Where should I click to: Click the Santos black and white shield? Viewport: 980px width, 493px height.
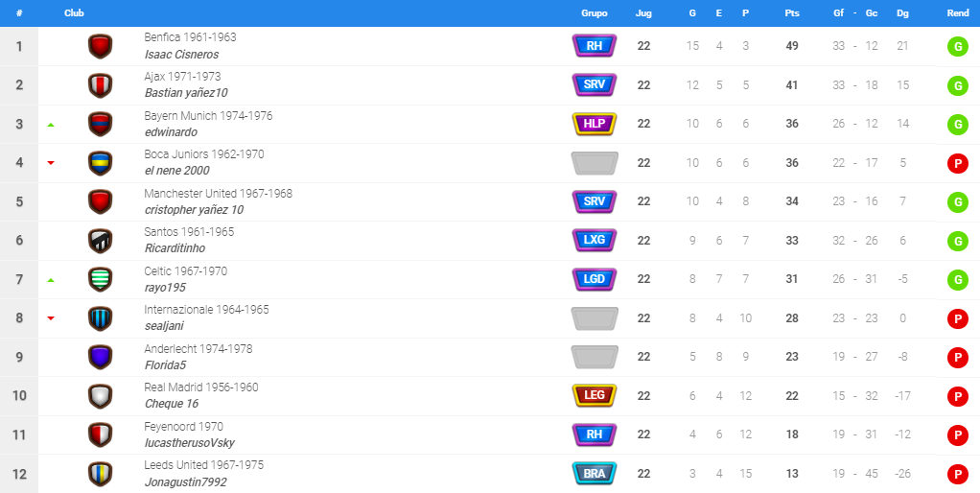click(x=100, y=241)
